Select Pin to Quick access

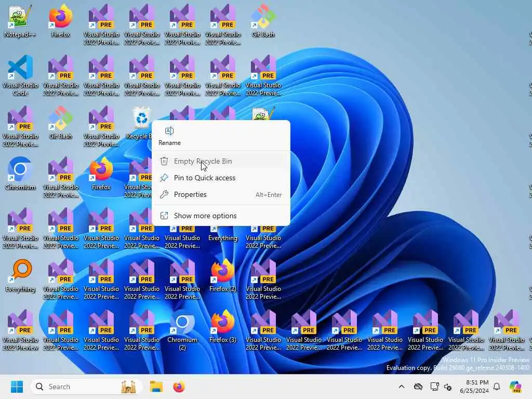click(x=221, y=178)
